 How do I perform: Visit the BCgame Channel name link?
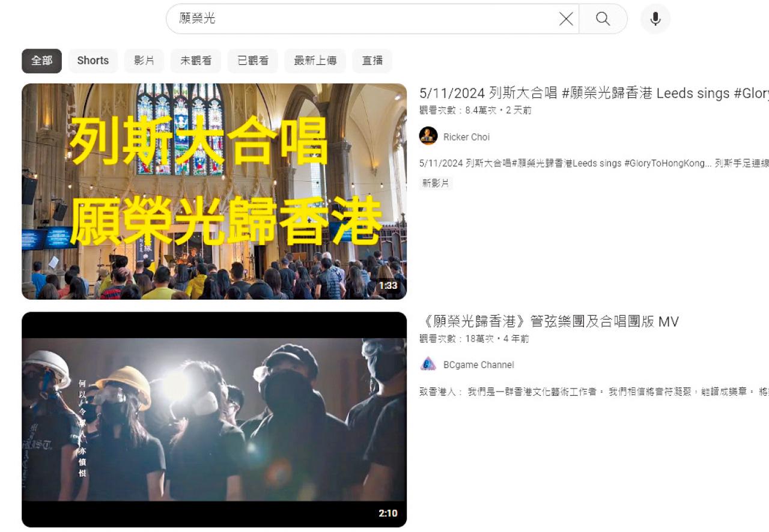coord(478,364)
